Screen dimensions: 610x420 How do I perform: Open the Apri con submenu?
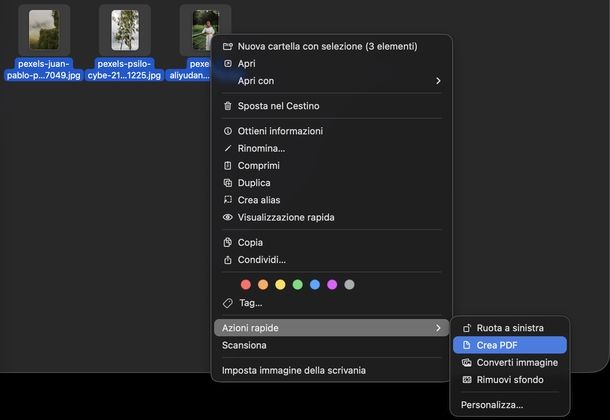click(x=331, y=81)
